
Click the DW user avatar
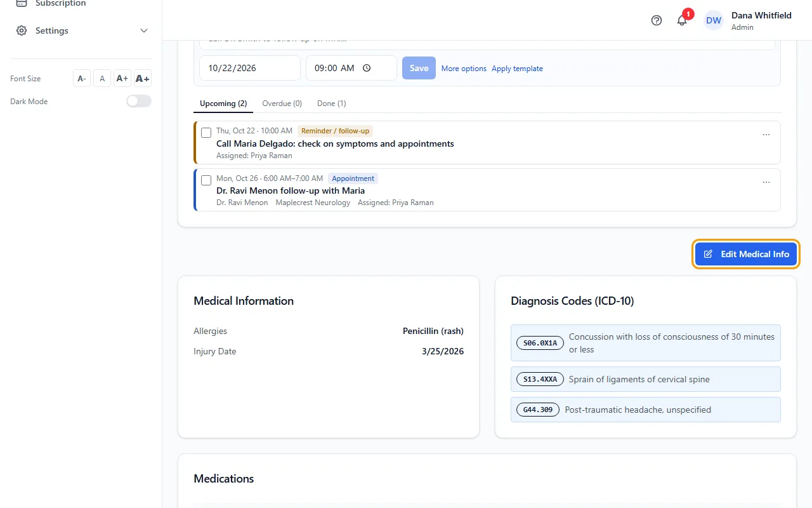point(714,20)
